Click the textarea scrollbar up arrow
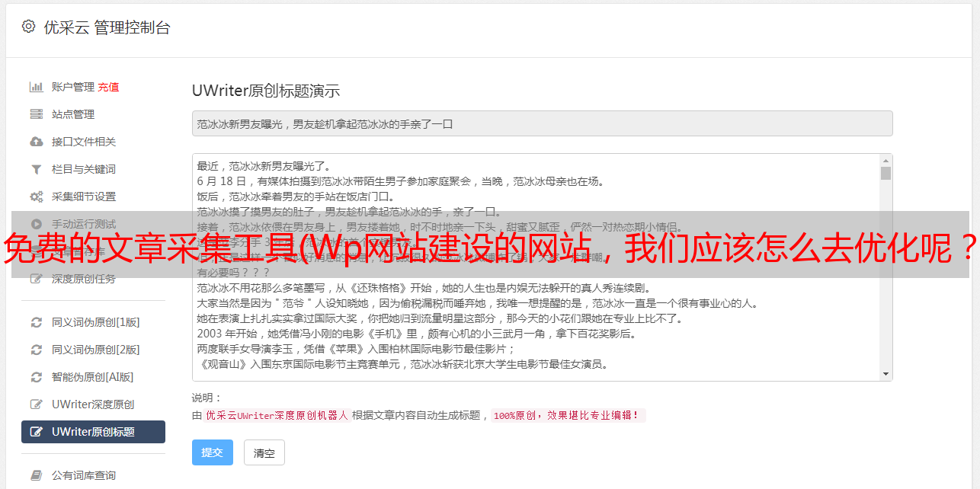Viewport: 980px width, 489px height. pos(886,161)
